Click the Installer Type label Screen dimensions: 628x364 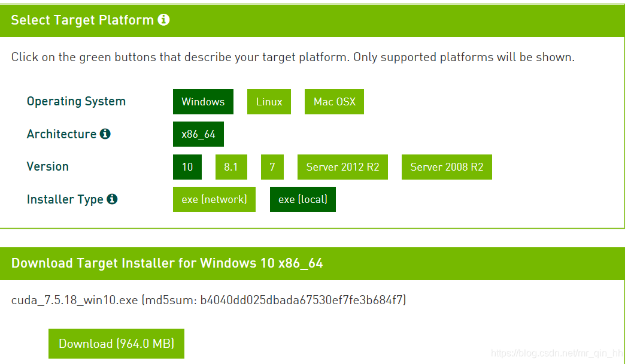65,199
